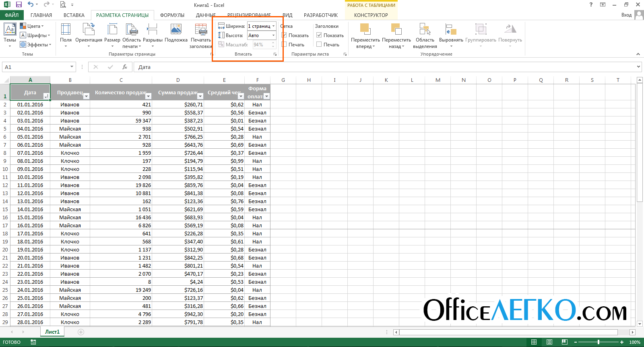Open the Эффекты theme effects dropdown
The image size is (644, 347).
coord(36,45)
